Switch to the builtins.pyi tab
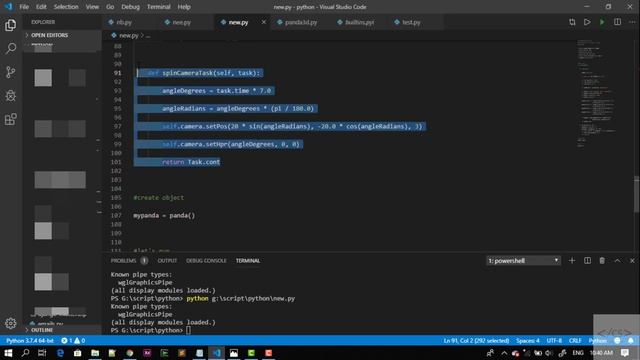 (x=356, y=22)
